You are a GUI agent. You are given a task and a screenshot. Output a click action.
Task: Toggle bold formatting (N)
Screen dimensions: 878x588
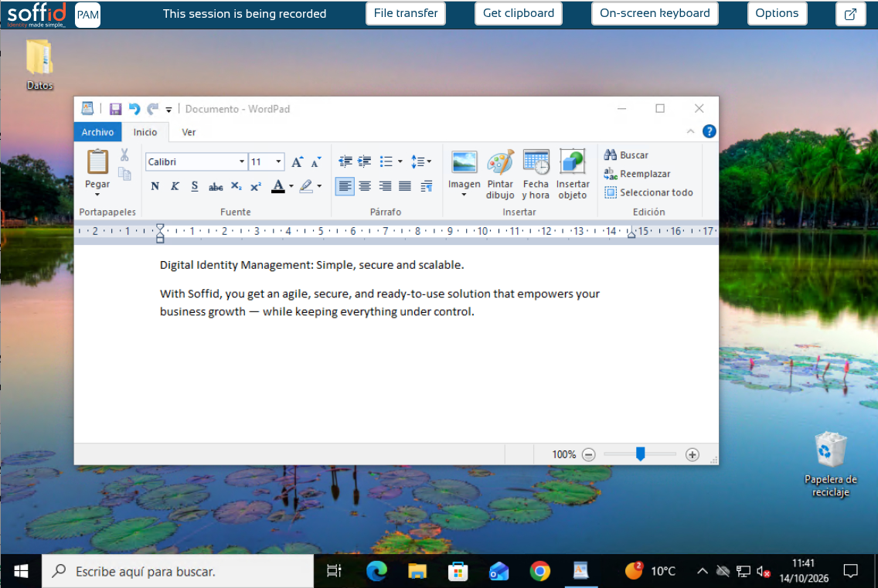pyautogui.click(x=155, y=186)
